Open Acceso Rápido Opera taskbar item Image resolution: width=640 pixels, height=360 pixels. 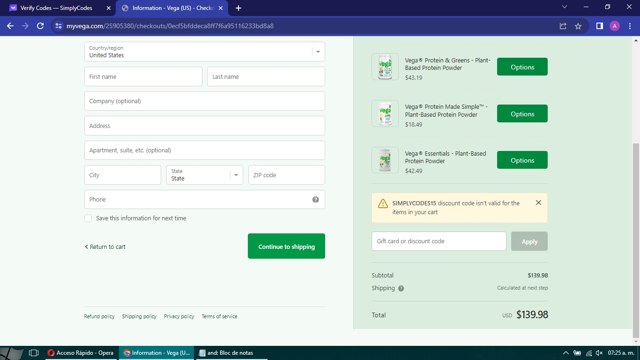click(80, 353)
